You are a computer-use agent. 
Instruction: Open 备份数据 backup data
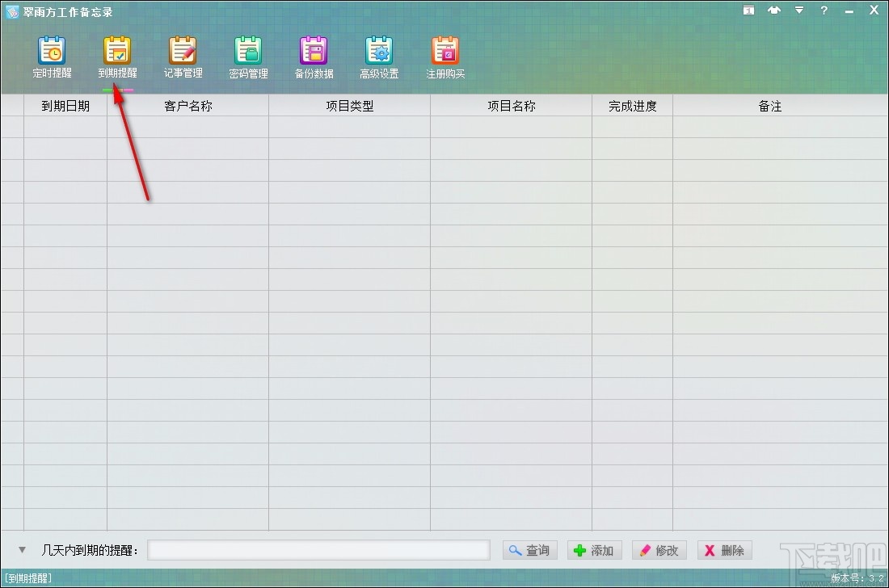point(314,57)
